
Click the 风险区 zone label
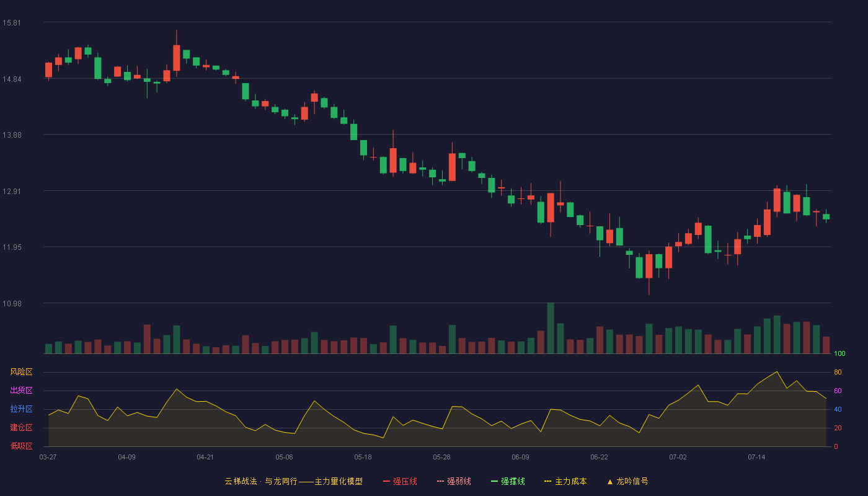click(21, 372)
